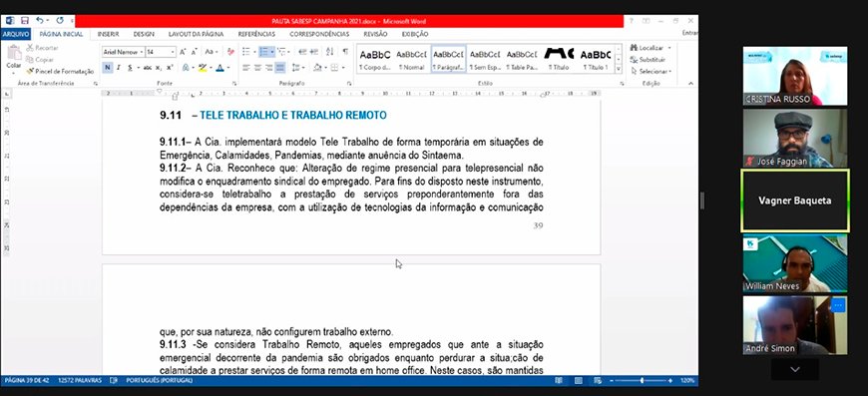
Task: Open the ARQUIVO file menu
Action: click(16, 34)
